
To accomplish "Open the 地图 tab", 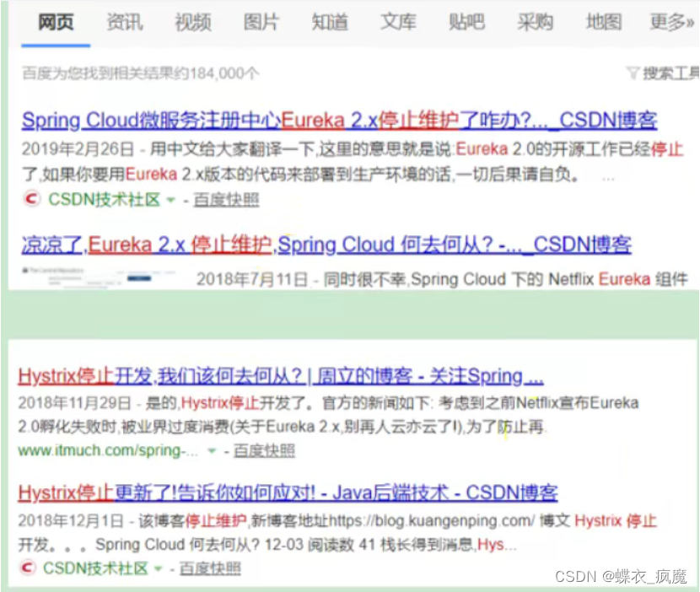I will 604,22.
